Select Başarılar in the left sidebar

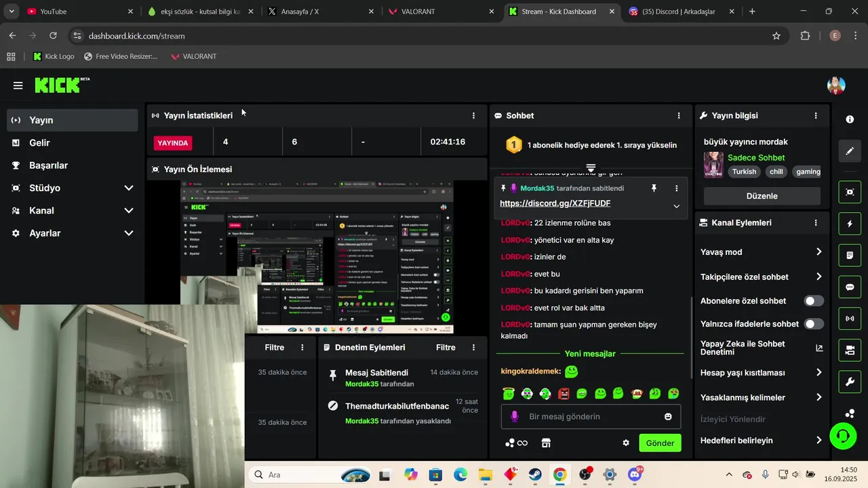73,165
